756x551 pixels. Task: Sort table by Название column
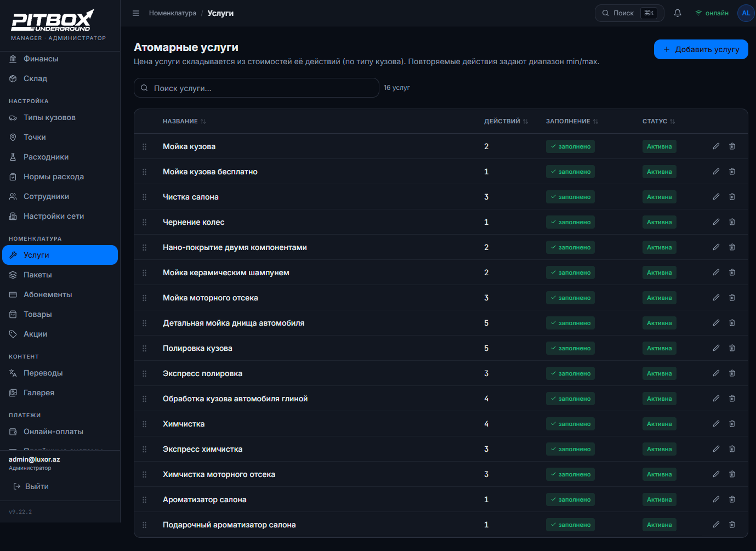click(x=184, y=121)
